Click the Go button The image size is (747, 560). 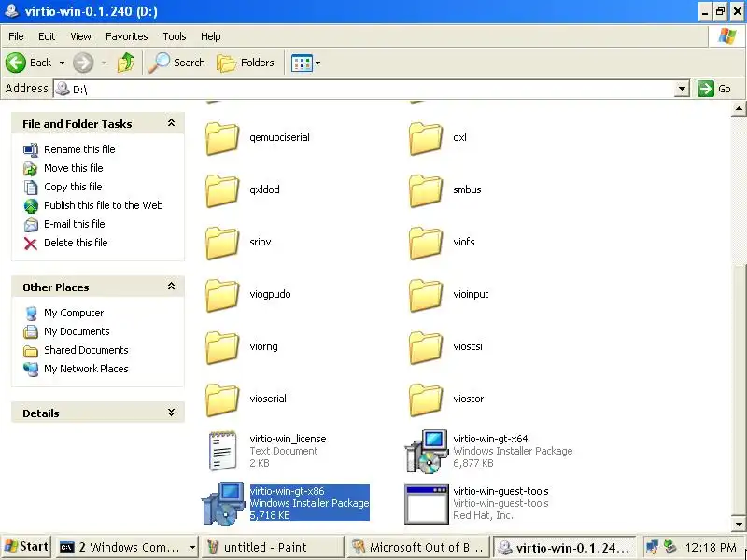[x=714, y=89]
